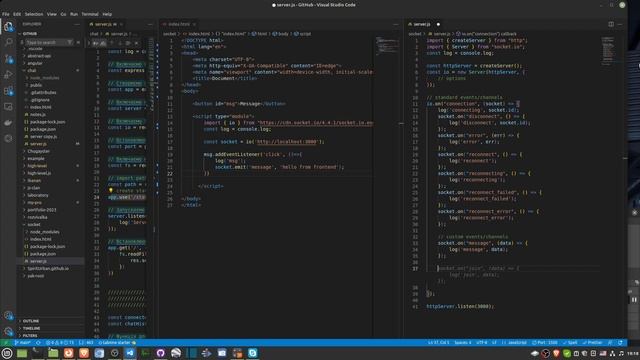Screen dimensions: 640x360
Task: Open Explorer views and more actions menu
Action: point(77,24)
